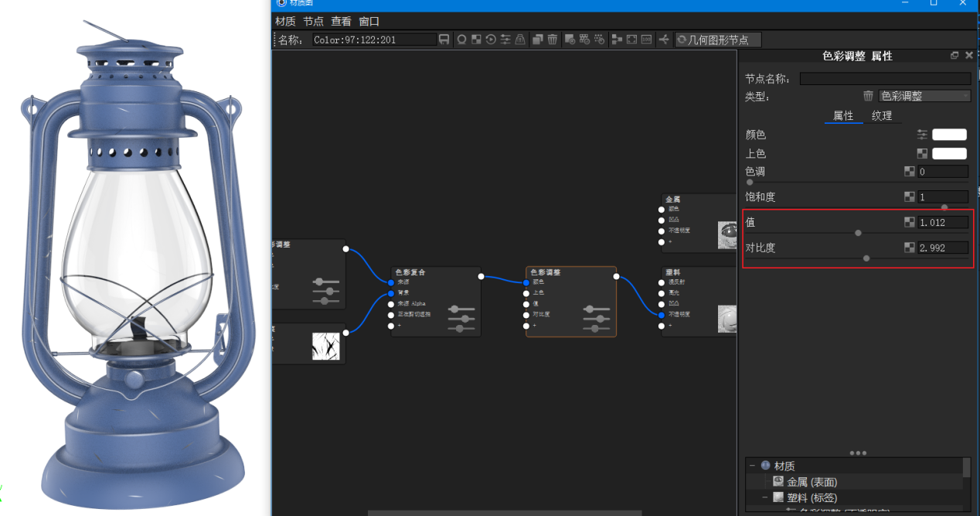Close the 色彩调整 属性 panel
This screenshot has height=516, width=980.
pos(969,56)
